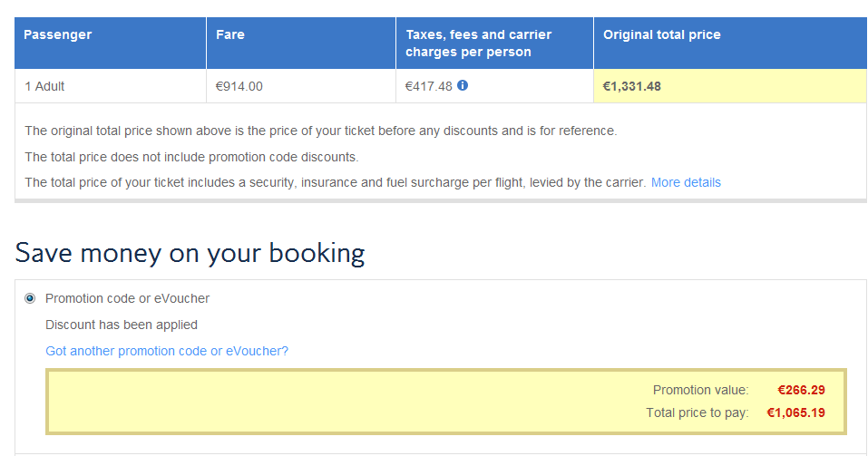Select the 1 Adult passenger cell
The height and width of the screenshot is (456, 868).
(x=44, y=86)
